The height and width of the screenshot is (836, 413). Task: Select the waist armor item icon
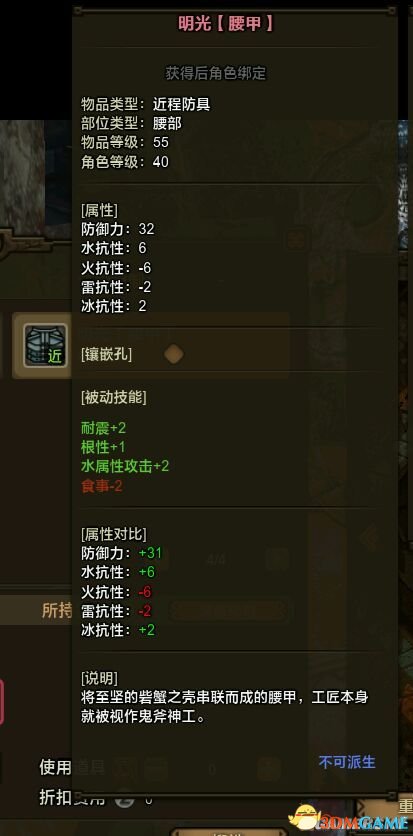tap(45, 345)
